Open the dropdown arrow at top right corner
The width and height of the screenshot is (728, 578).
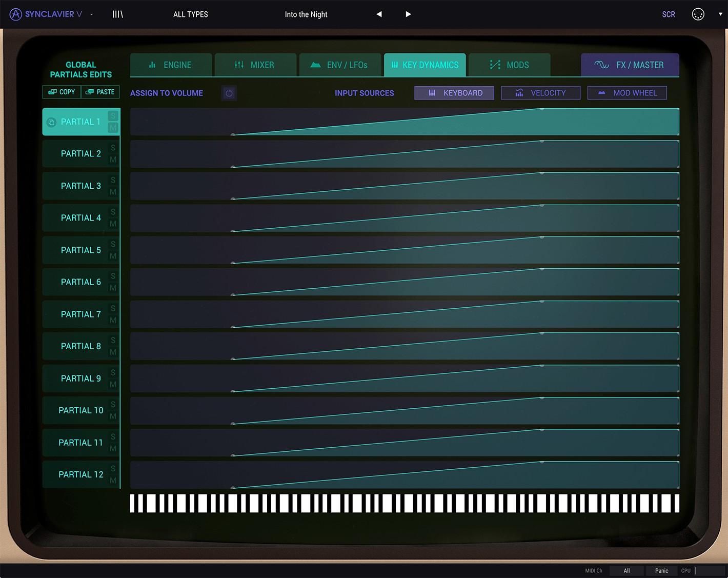(x=721, y=14)
